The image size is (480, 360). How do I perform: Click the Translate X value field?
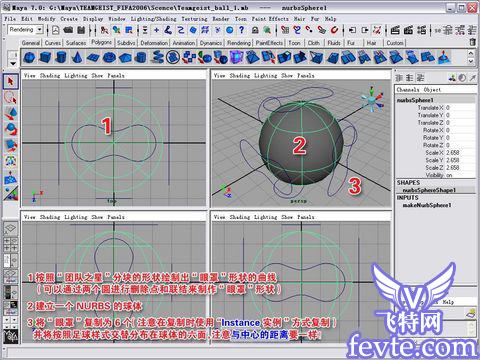(460, 108)
